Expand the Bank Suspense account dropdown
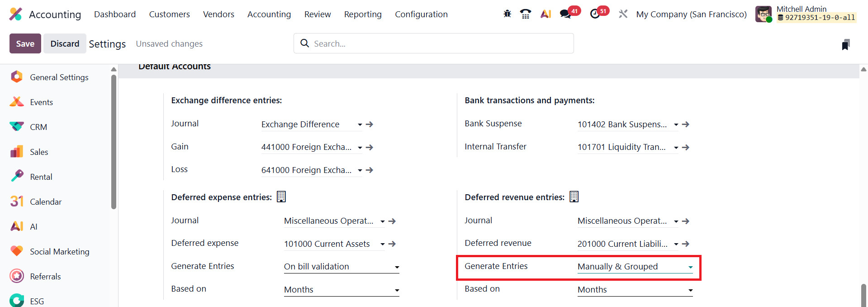 tap(676, 125)
